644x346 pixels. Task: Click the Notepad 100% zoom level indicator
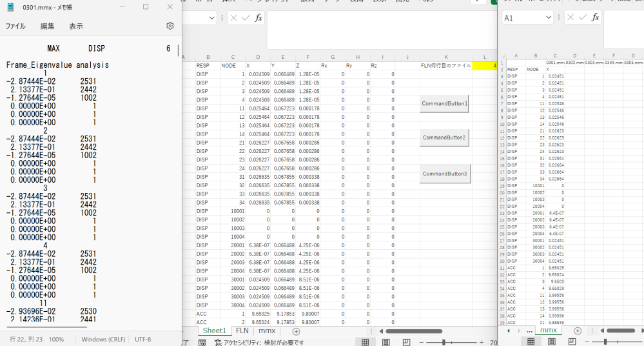click(x=57, y=339)
